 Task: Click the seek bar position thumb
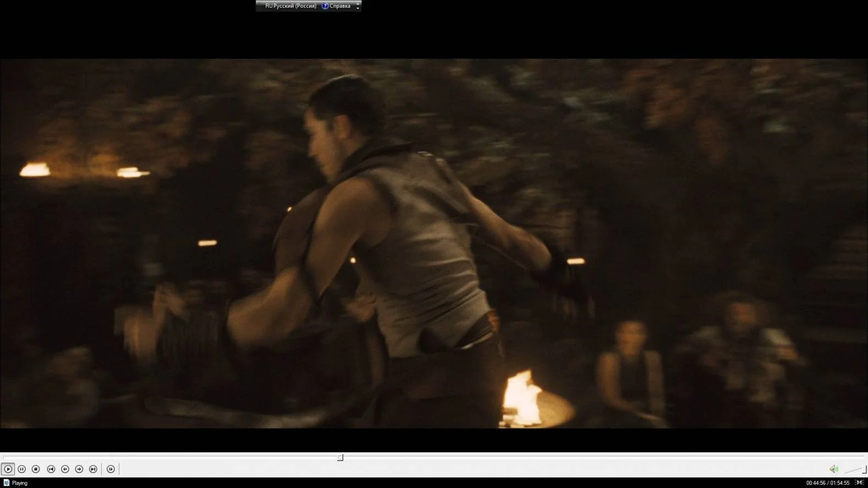(340, 457)
